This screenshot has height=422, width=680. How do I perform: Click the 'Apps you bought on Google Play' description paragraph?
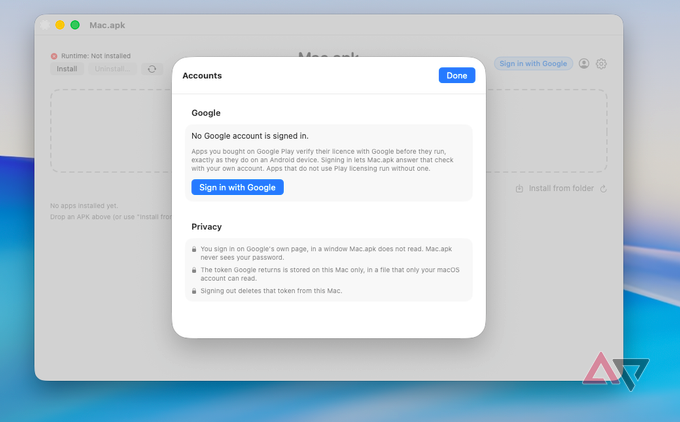coord(322,160)
